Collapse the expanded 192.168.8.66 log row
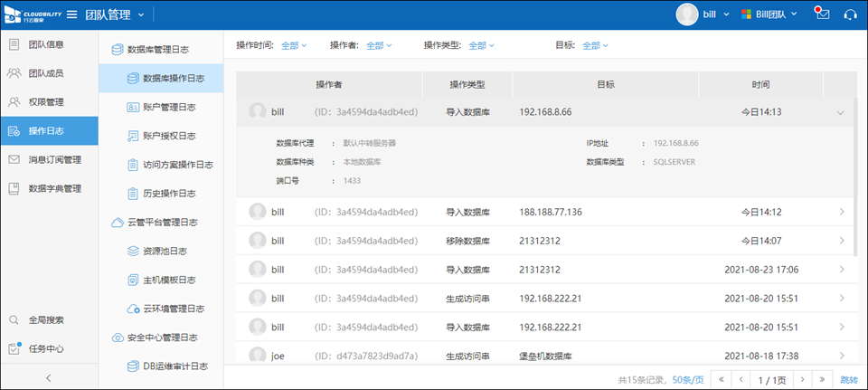Viewport: 868px width, 390px height. (840, 112)
